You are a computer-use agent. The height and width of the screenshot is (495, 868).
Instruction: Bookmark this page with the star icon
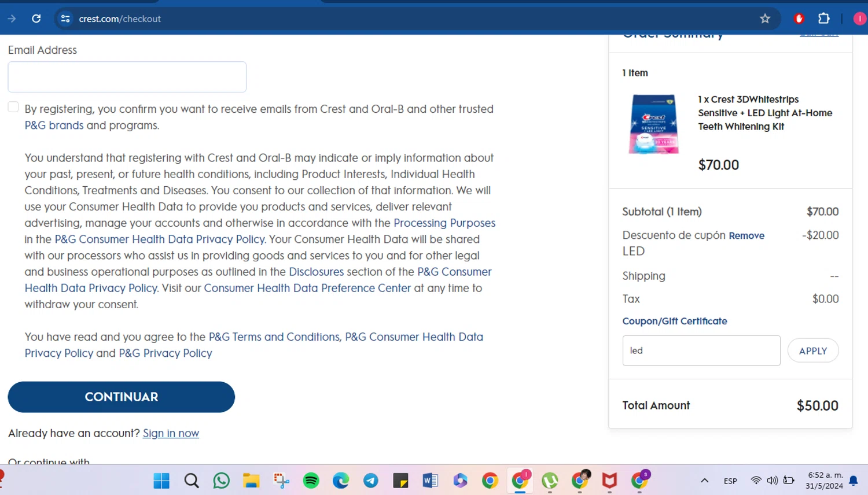click(x=765, y=19)
